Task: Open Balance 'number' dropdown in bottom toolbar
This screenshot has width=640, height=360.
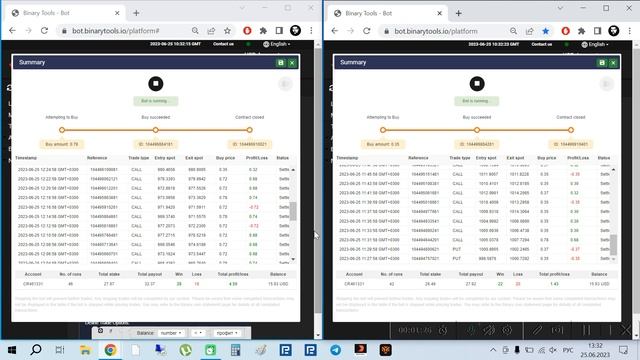Action: (x=171, y=333)
